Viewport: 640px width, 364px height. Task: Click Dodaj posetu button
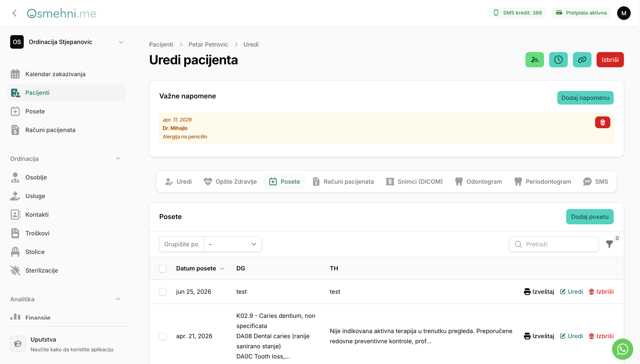point(590,217)
